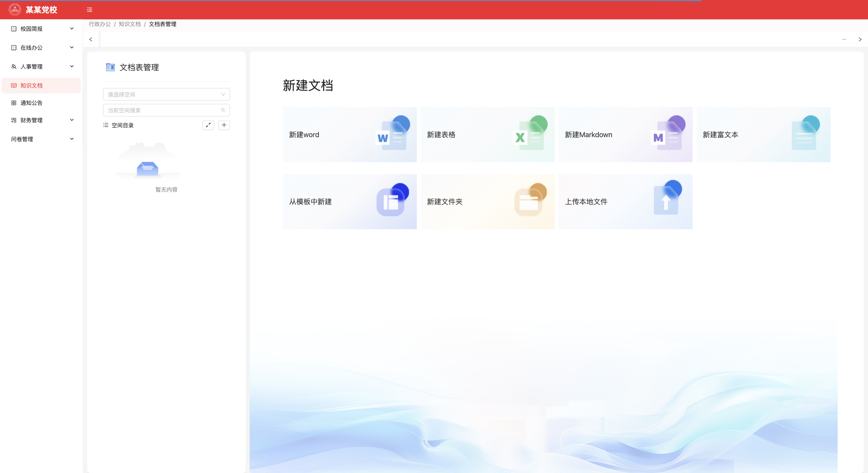The width and height of the screenshot is (868, 473).
Task: Click the Word document icon on 新建word
Action: pyautogui.click(x=393, y=133)
